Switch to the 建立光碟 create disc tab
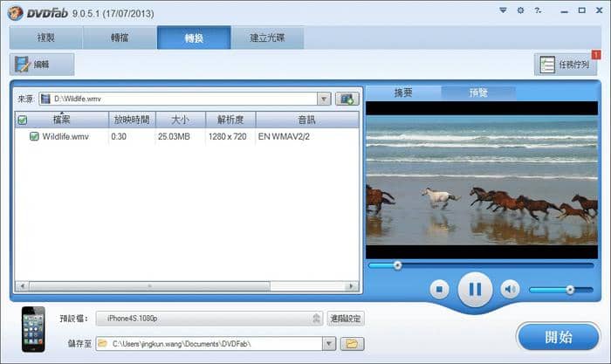Image resolution: width=611 pixels, height=364 pixels. click(268, 38)
